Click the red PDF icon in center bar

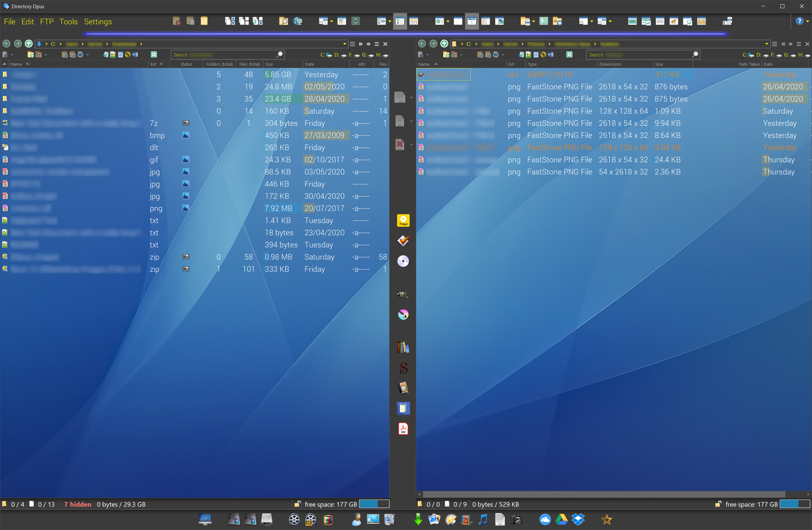(403, 428)
